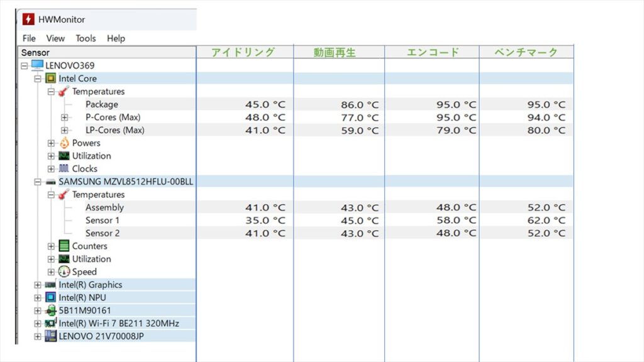The width and height of the screenshot is (644, 362).
Task: Click LP-Cores encode value 79.0 °C
Action: coord(457,130)
